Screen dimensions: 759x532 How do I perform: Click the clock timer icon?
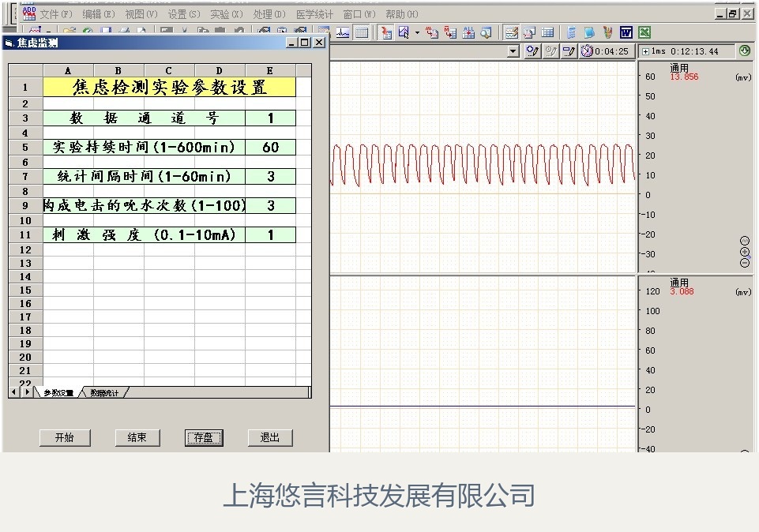click(x=587, y=51)
